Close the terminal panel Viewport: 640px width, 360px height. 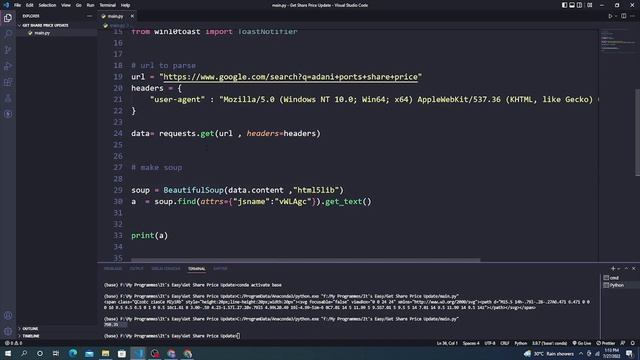click(x=633, y=269)
